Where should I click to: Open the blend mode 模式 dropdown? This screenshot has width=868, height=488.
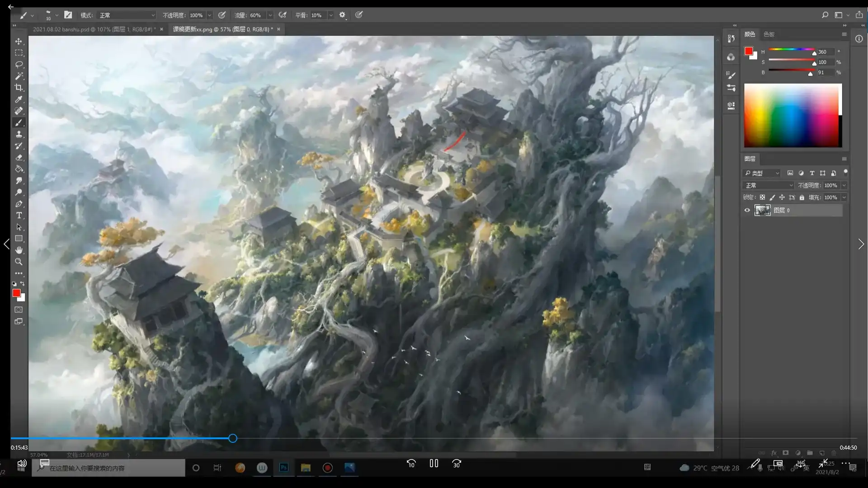pyautogui.click(x=127, y=15)
